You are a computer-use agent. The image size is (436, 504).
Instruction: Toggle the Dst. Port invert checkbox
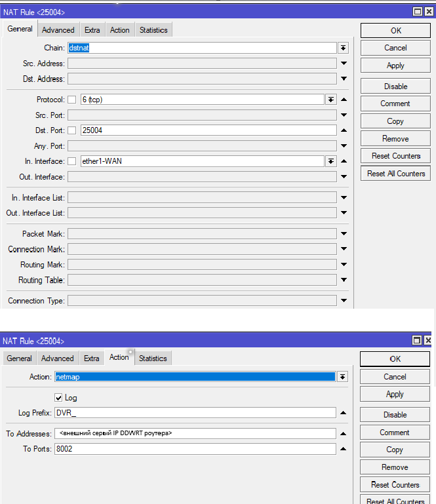(x=72, y=130)
